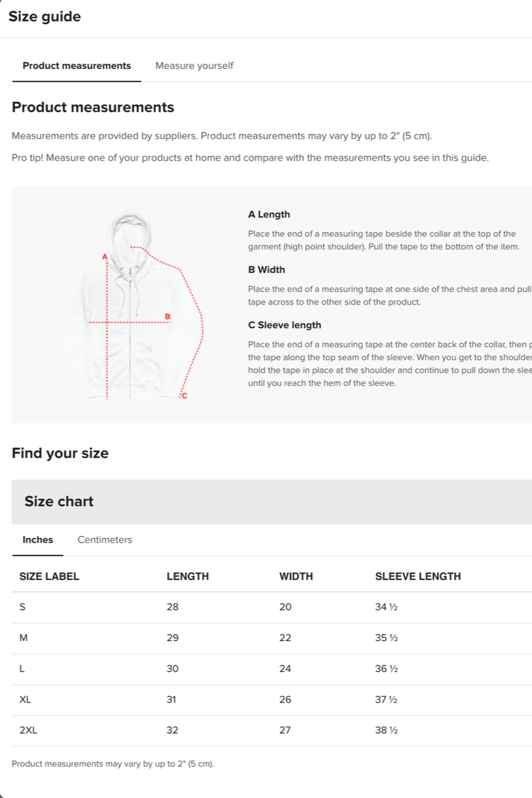Click the SIZE LABEL column header
Viewport: 532px width, 798px height.
tap(49, 576)
